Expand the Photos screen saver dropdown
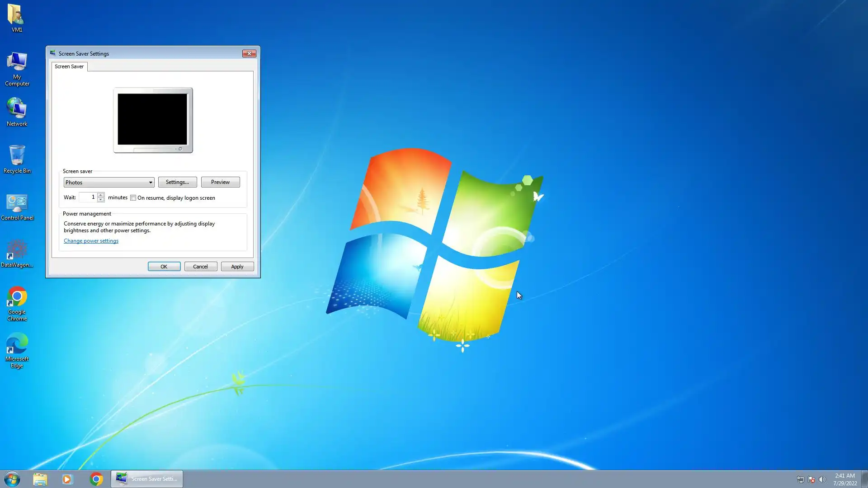The height and width of the screenshot is (488, 868). click(x=150, y=183)
